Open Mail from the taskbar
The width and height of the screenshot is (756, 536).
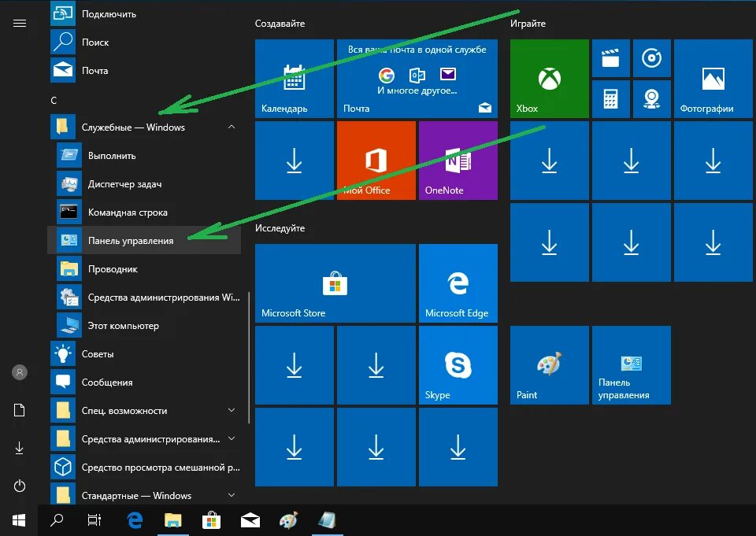click(x=250, y=520)
